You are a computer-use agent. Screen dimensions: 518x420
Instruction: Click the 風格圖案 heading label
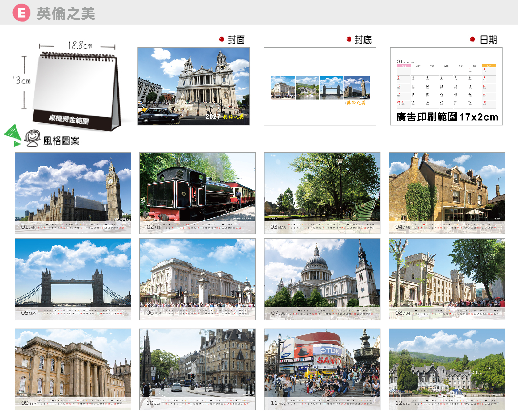pos(61,141)
